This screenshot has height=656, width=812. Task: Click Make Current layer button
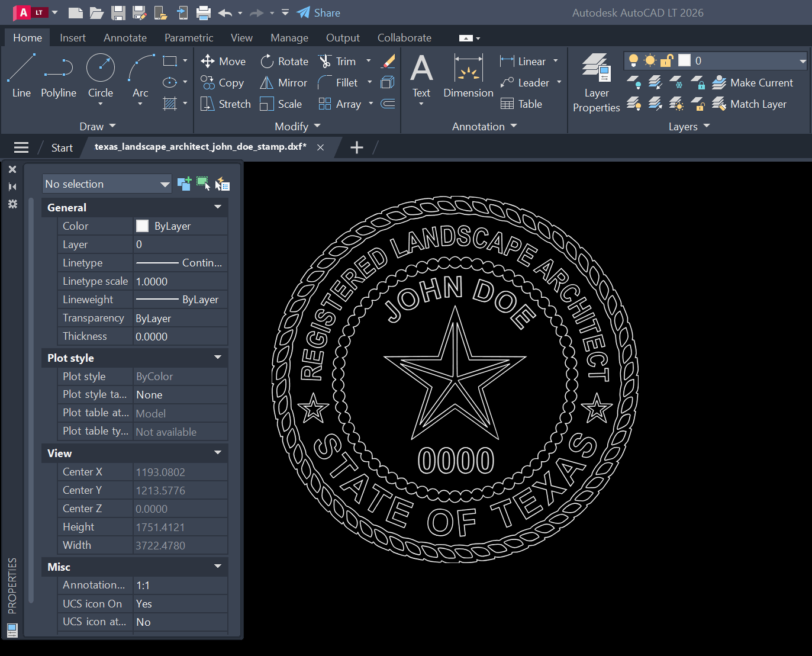tap(752, 82)
